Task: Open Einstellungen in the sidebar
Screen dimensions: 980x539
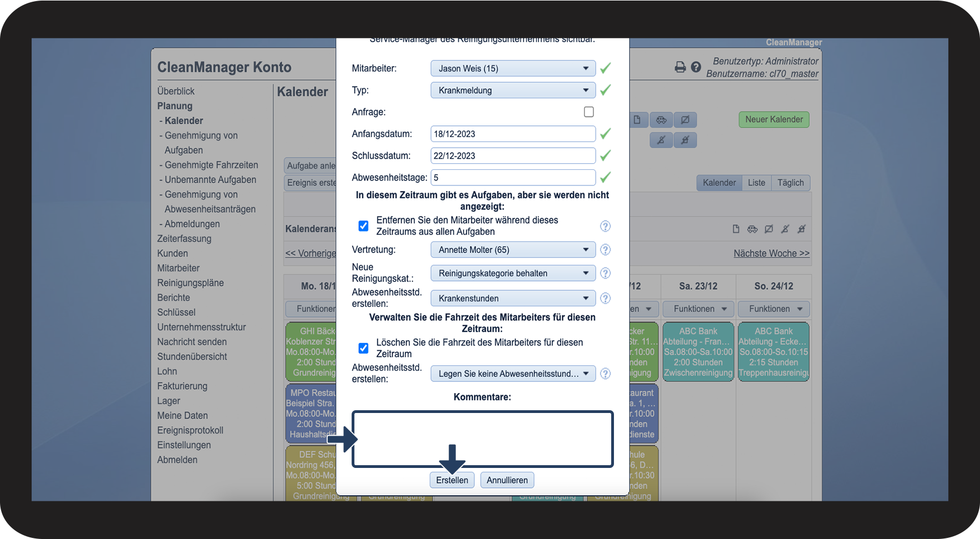Action: (184, 445)
